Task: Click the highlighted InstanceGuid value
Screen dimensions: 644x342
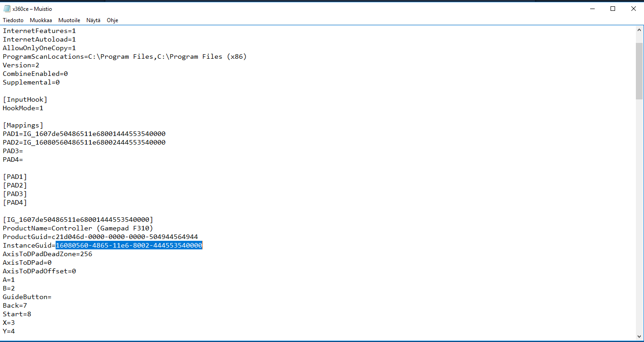Action: 129,245
